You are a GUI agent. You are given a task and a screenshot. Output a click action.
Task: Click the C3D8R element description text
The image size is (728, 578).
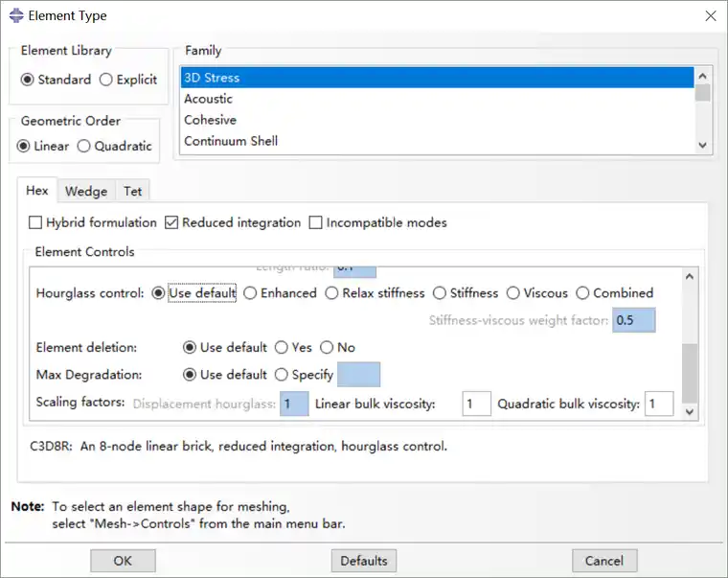coord(239,446)
